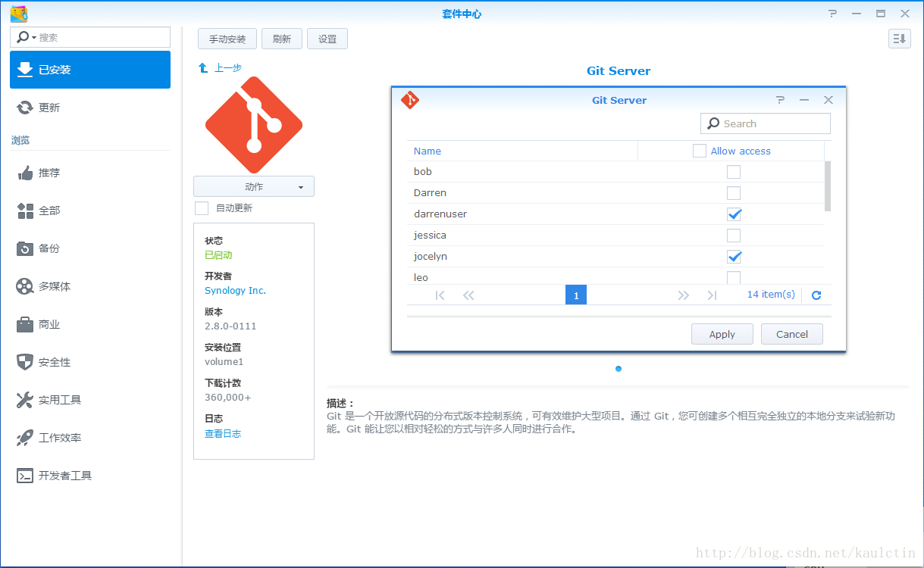
Task: Select the bob user row name
Action: (423, 172)
